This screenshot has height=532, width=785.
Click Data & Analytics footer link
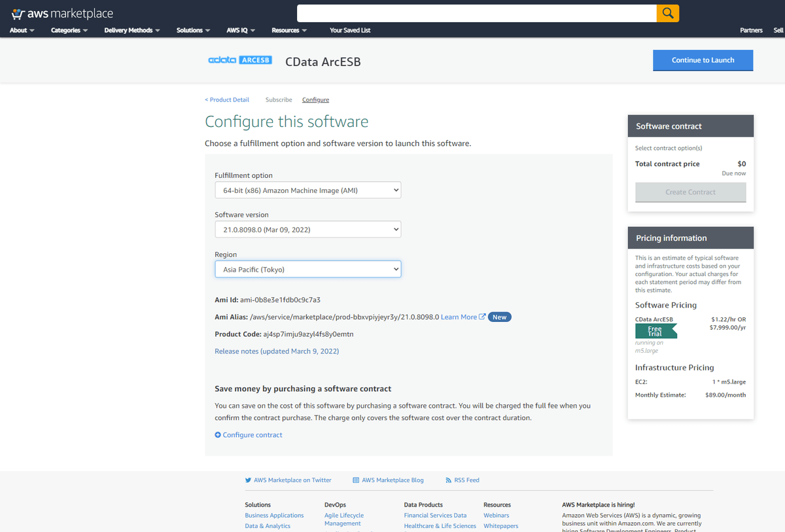pyautogui.click(x=268, y=526)
